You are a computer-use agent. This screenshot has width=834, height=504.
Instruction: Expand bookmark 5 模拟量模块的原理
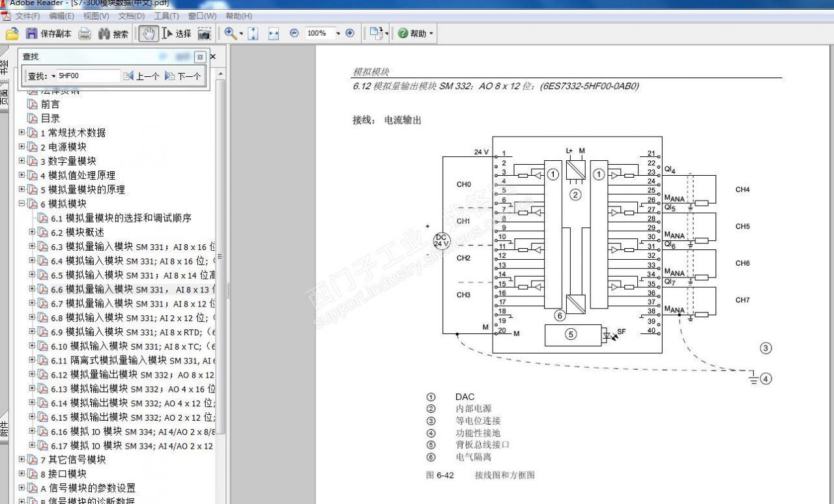coord(22,189)
